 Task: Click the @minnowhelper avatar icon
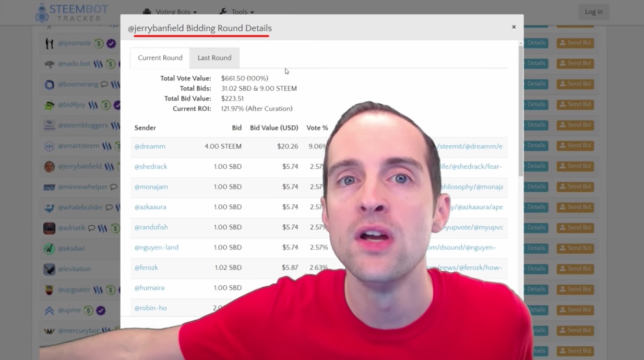pos(49,187)
